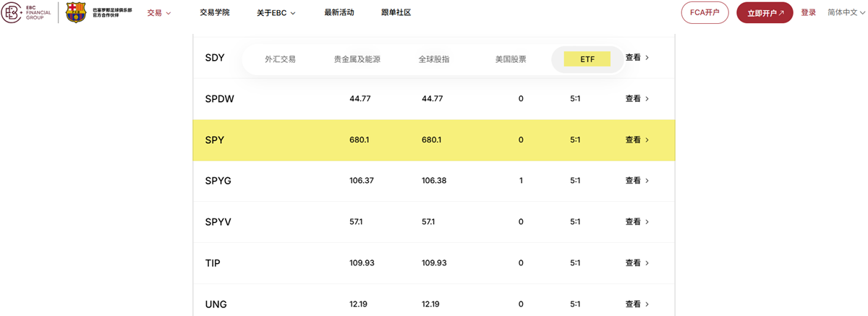Image resolution: width=868 pixels, height=316 pixels.
Task: Select the SPYG symbol text
Action: (x=218, y=181)
